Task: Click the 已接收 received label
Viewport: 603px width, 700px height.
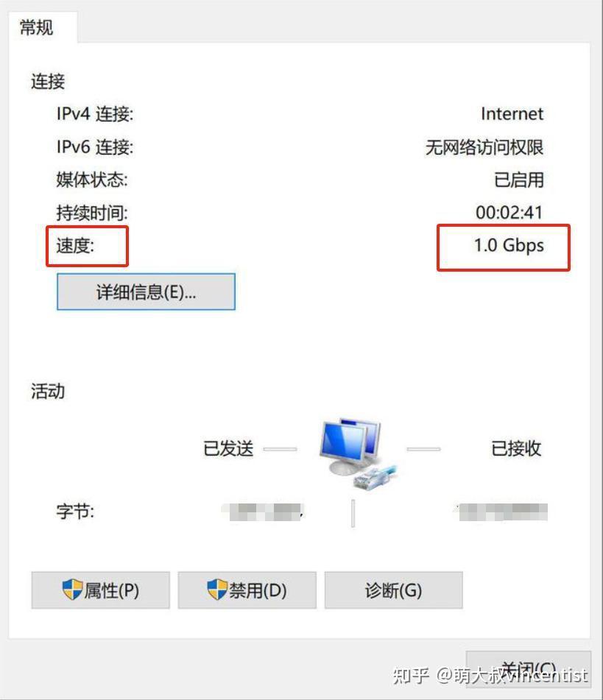Action: click(516, 448)
